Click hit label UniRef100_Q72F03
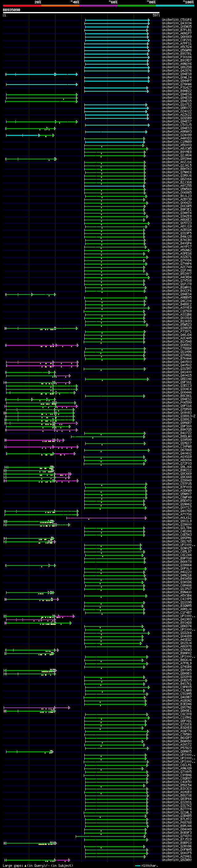 (x=177, y=464)
